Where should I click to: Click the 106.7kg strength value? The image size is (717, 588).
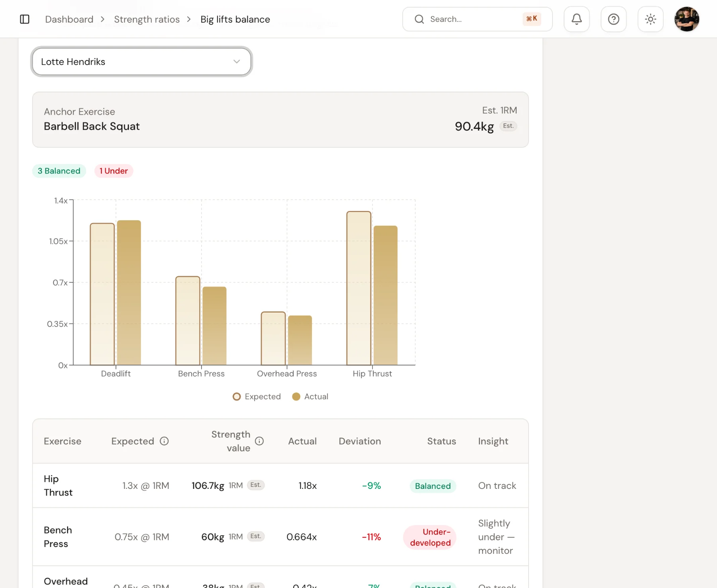[208, 486]
